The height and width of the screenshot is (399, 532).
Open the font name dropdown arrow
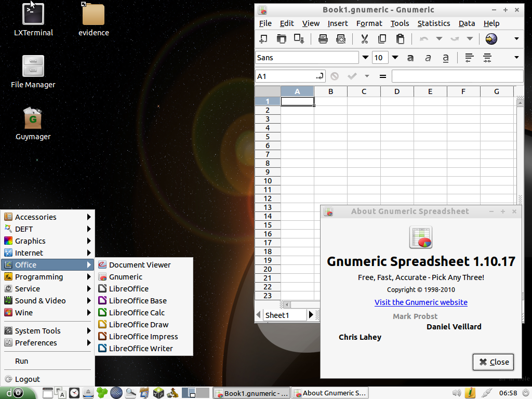(x=365, y=58)
